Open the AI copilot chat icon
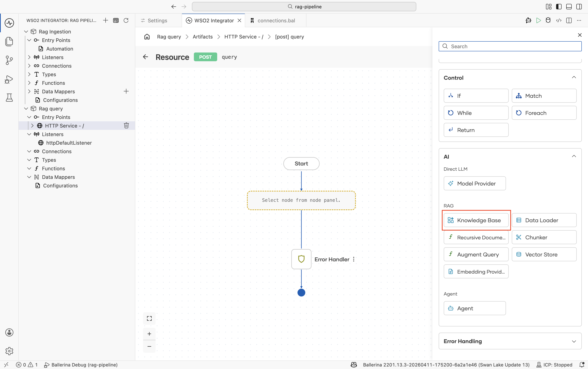The height and width of the screenshot is (369, 588). 528,20
